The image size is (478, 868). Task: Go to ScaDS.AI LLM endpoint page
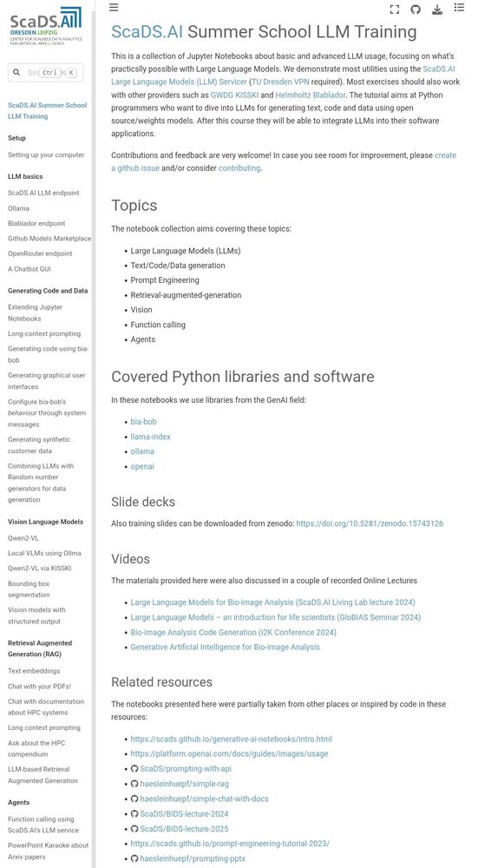[43, 194]
